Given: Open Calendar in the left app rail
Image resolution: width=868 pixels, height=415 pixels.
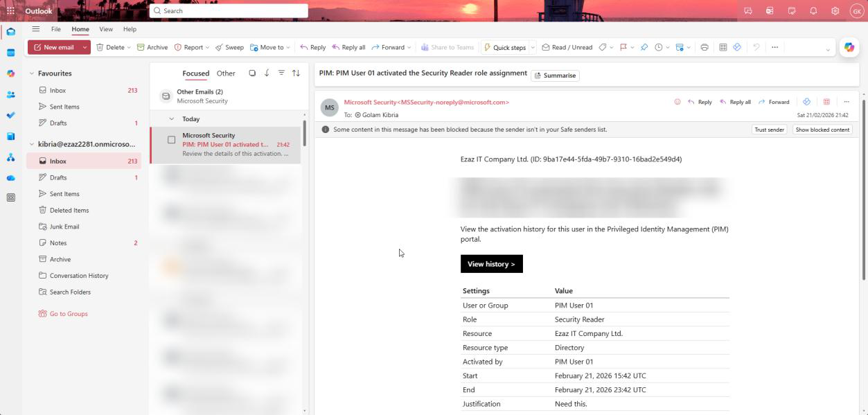Looking at the screenshot, I should [x=10, y=53].
